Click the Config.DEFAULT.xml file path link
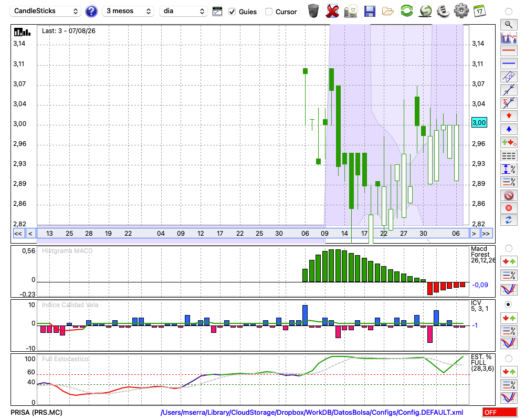The width and height of the screenshot is (525, 420). [312, 412]
